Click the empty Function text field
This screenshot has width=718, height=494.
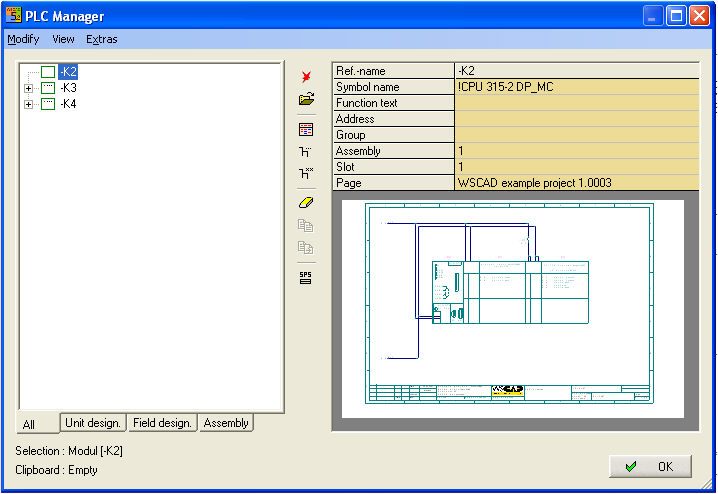[x=577, y=103]
